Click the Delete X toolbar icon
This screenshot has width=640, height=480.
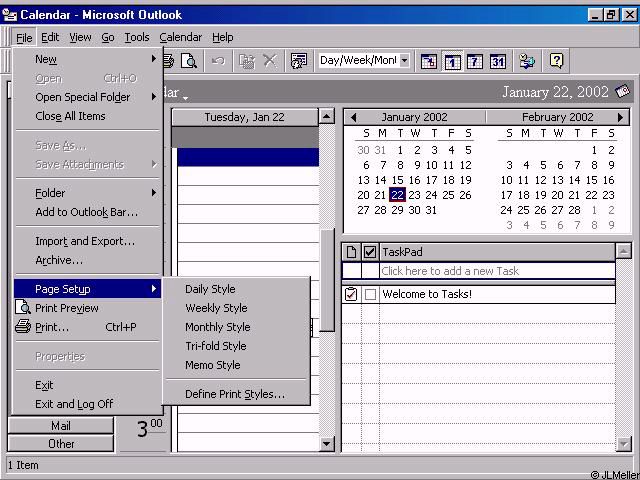click(x=269, y=61)
